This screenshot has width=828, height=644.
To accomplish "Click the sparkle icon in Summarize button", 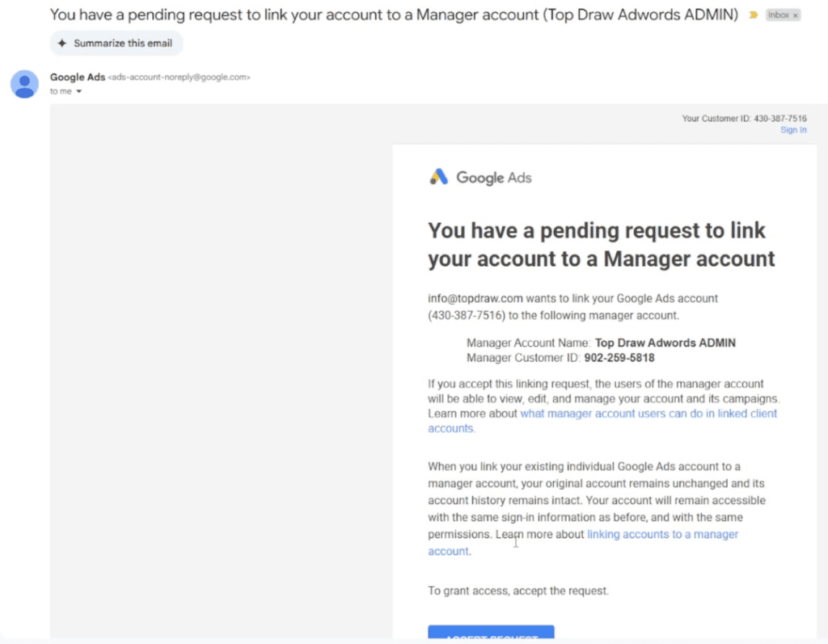I will pyautogui.click(x=62, y=44).
